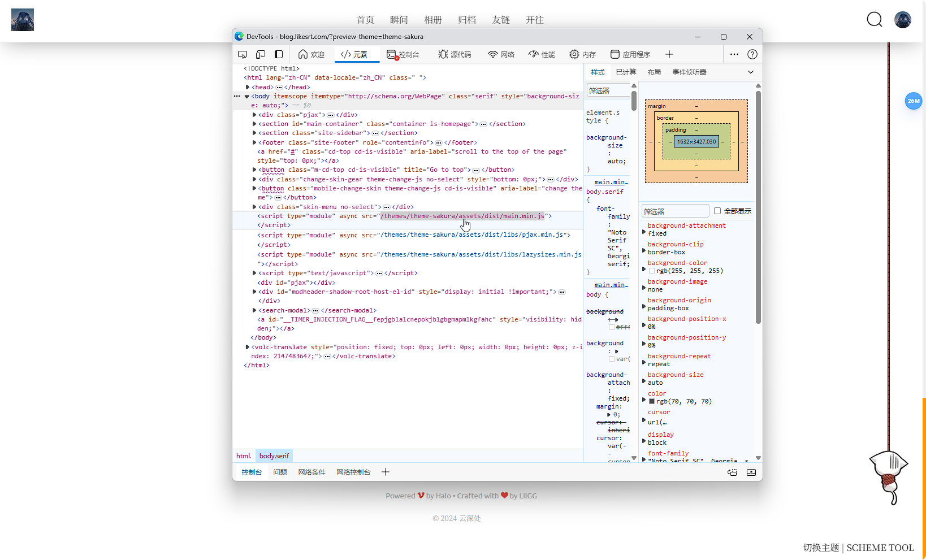Image resolution: width=926 pixels, height=560 pixels.
Task: Click the user avatar in the page header
Action: pyautogui.click(x=903, y=20)
